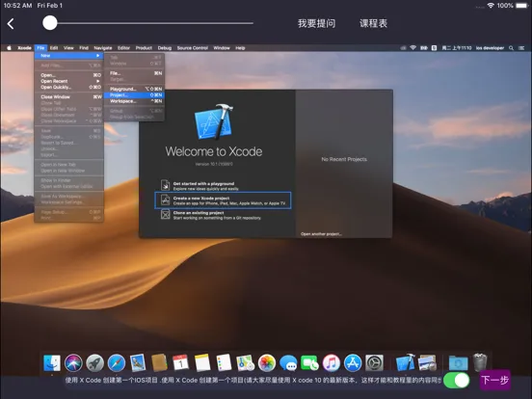Image resolution: width=532 pixels, height=399 pixels.
Task: Open Safari compass in the Dock
Action: [117, 363]
